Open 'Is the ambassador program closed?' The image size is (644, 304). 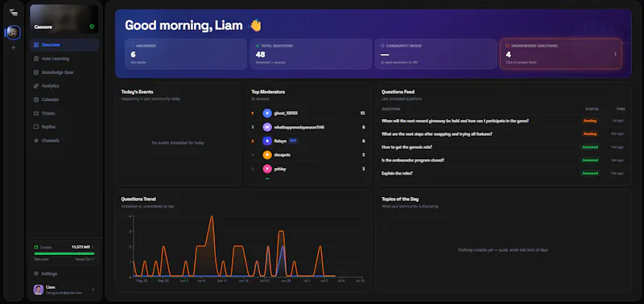point(413,160)
